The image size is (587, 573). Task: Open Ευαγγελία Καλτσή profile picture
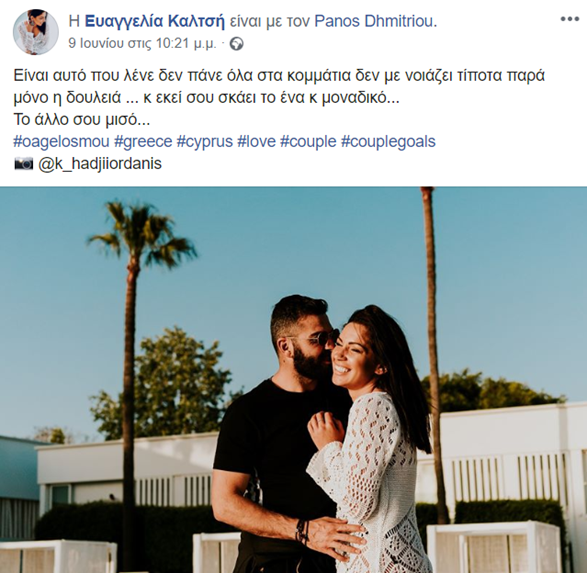point(36,32)
